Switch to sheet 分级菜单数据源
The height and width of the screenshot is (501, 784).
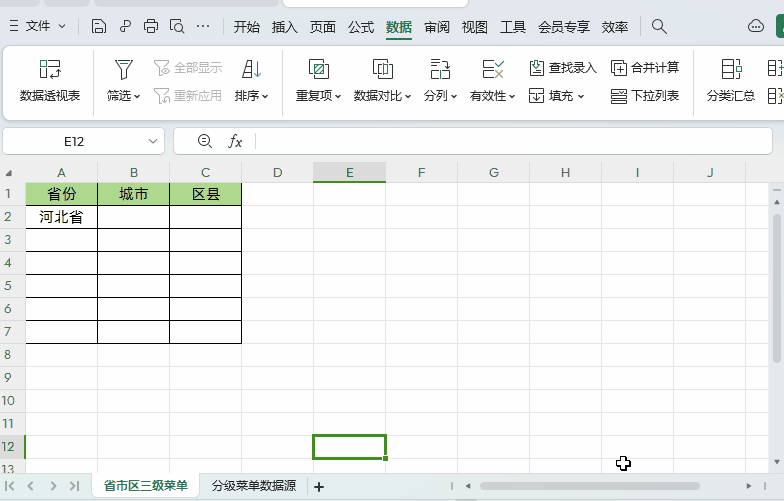254,486
